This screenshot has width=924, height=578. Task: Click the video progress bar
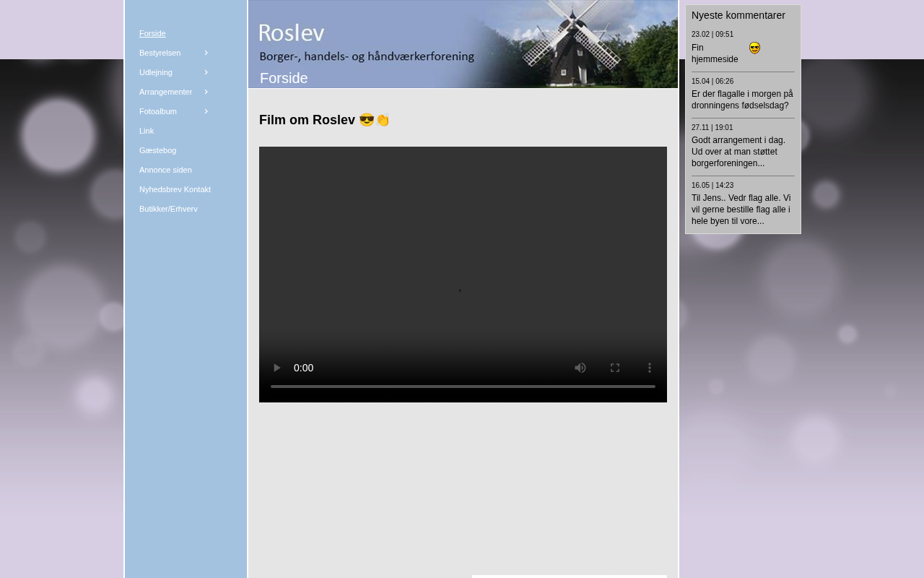tap(463, 387)
